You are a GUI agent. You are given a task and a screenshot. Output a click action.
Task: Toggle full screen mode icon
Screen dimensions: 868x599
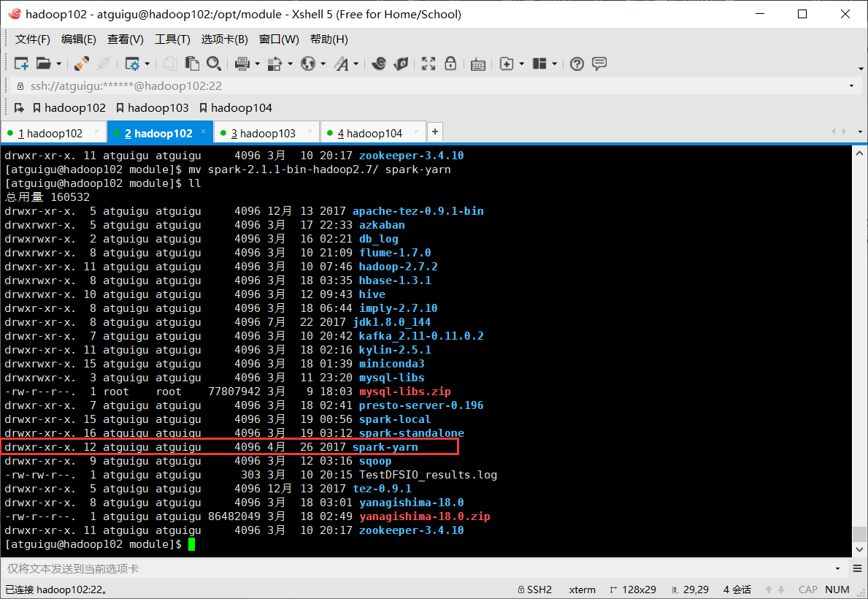click(x=428, y=64)
